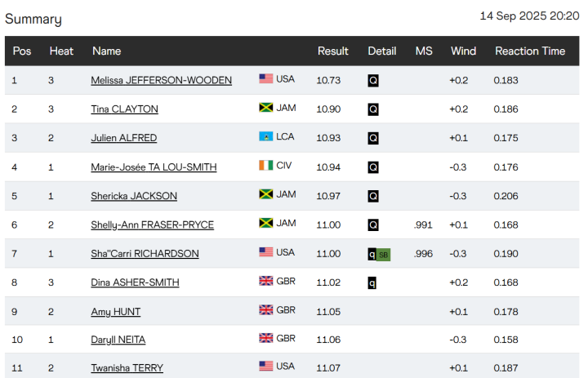Click Saint Lucia flag beside Julien Alfred
The image size is (588, 378).
[266, 137]
